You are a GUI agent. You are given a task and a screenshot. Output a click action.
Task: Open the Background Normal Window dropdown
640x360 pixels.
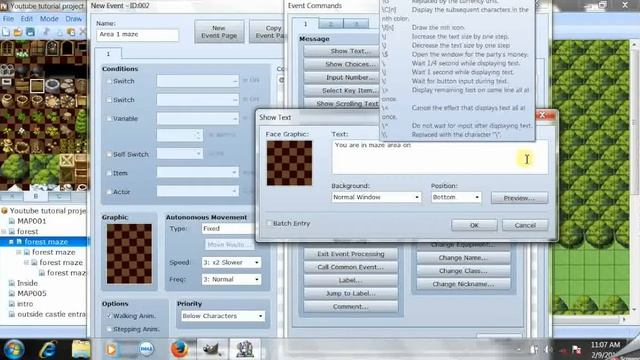click(376, 197)
